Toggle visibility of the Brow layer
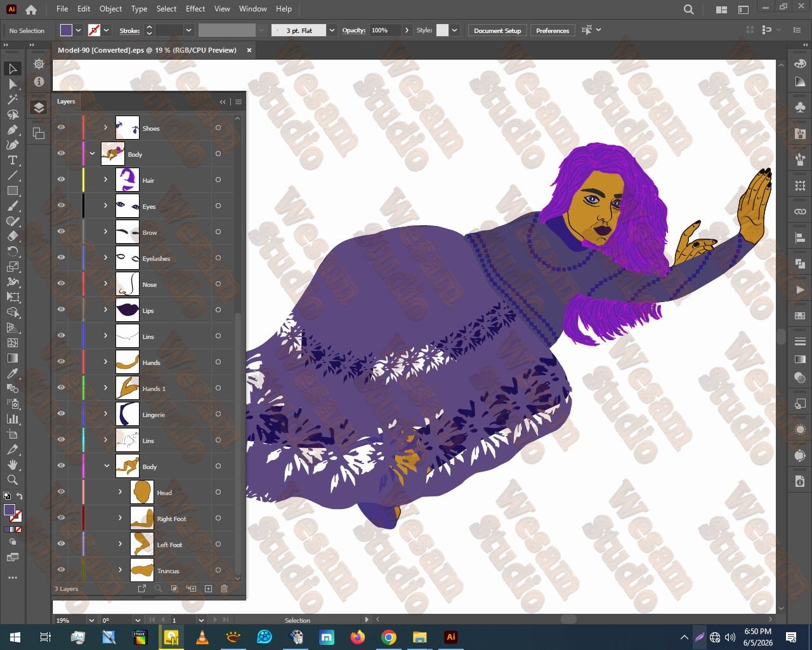The image size is (812, 650). pyautogui.click(x=61, y=232)
